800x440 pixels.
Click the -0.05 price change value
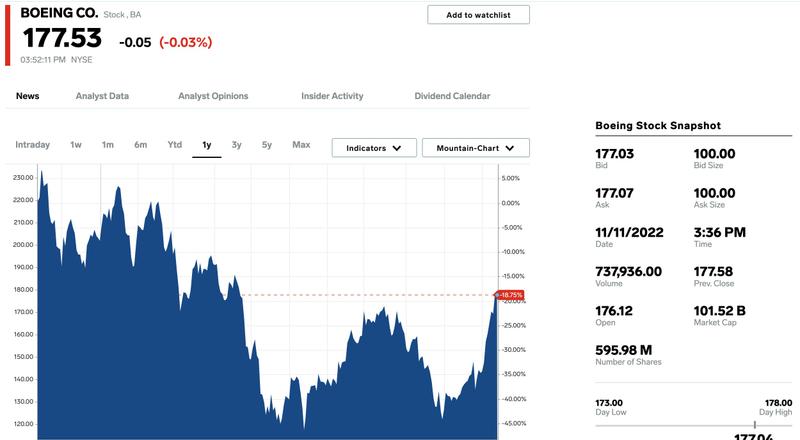135,42
